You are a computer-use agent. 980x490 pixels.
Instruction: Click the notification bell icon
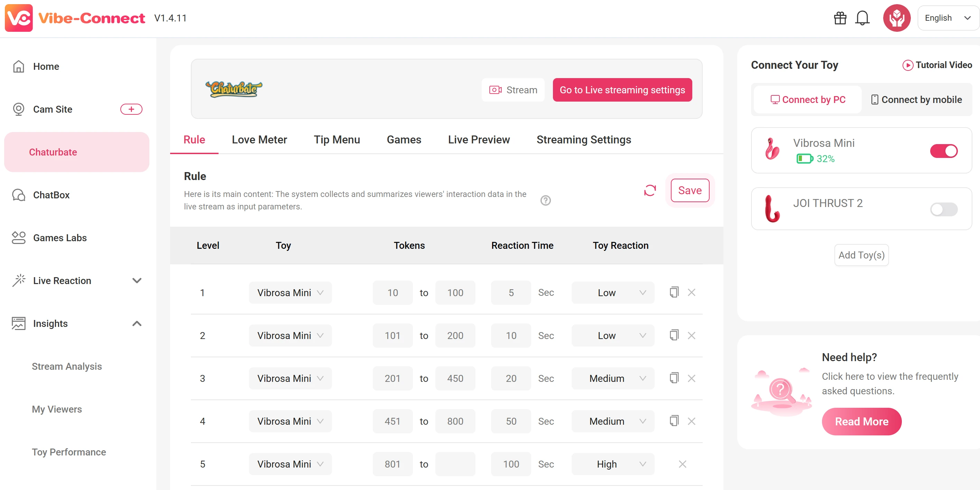862,18
